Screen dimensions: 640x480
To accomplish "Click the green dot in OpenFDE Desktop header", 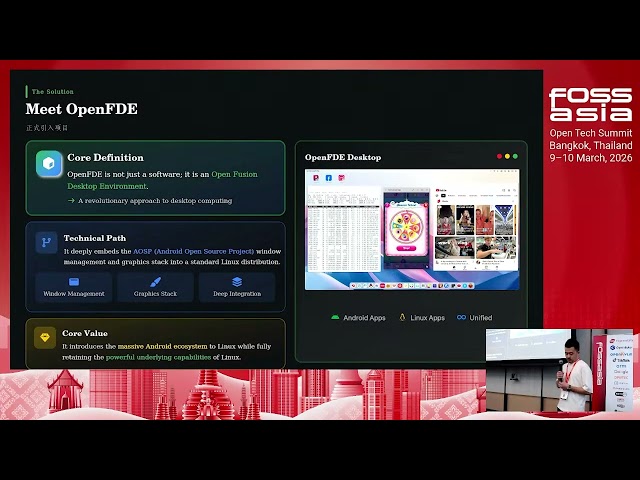I will (515, 156).
